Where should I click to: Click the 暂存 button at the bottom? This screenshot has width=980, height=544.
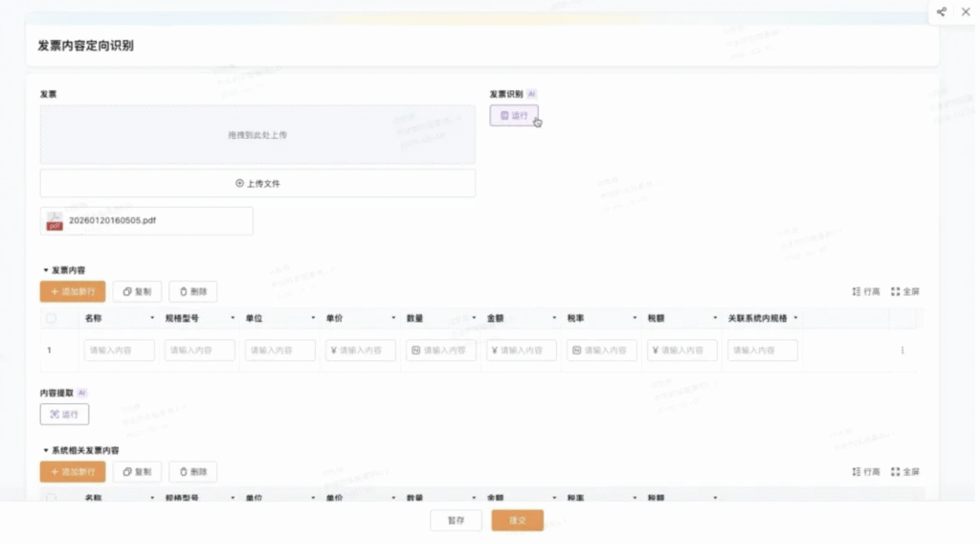(456, 520)
